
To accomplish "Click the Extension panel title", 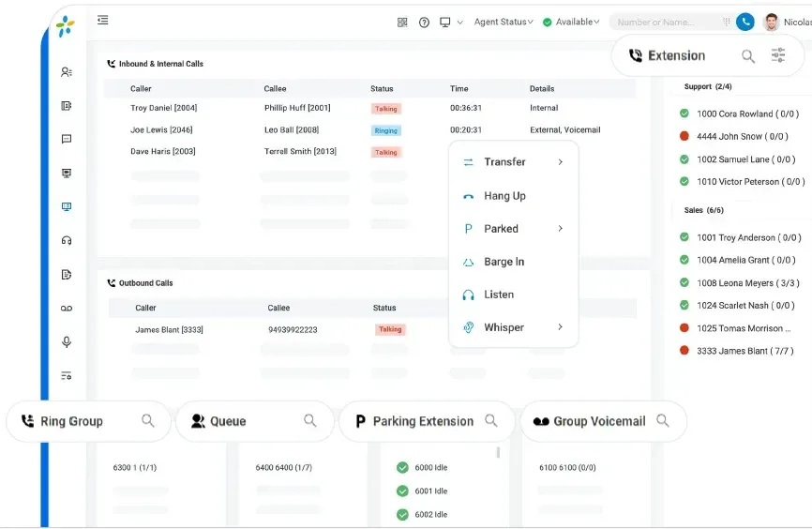I will 676,55.
